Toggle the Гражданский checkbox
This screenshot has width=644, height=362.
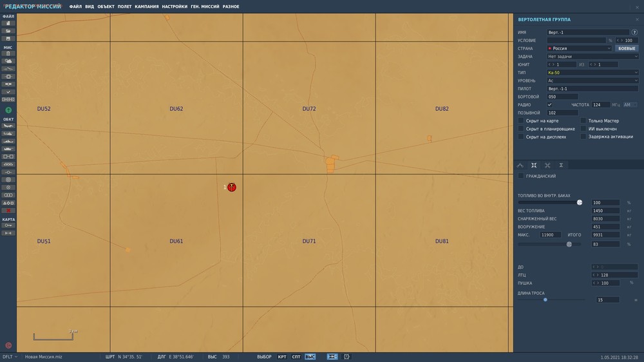click(521, 176)
